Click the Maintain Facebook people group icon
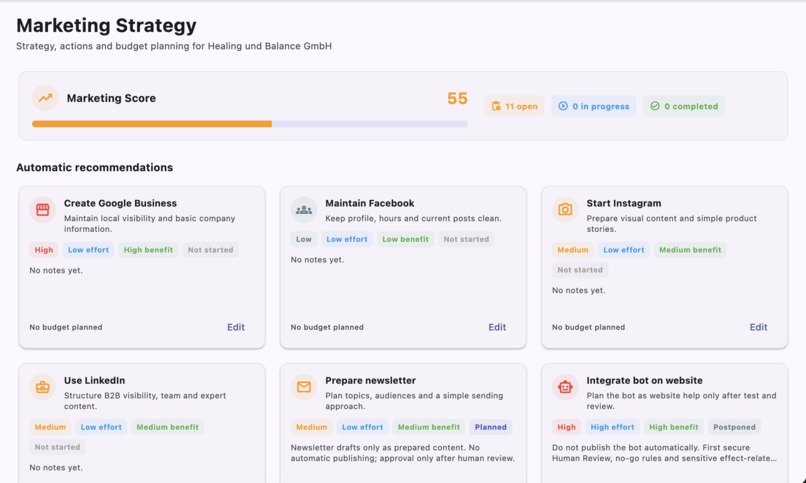Screen dimensions: 806x483 [x=304, y=210]
